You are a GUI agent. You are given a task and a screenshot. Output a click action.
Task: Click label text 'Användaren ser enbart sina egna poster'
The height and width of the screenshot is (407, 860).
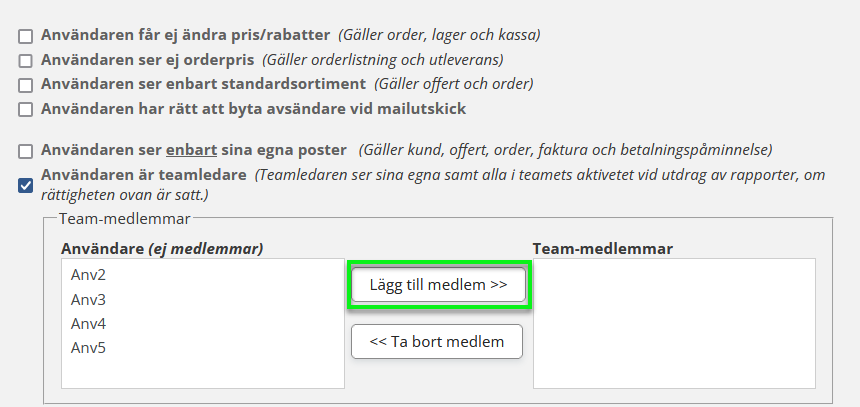[x=194, y=150]
